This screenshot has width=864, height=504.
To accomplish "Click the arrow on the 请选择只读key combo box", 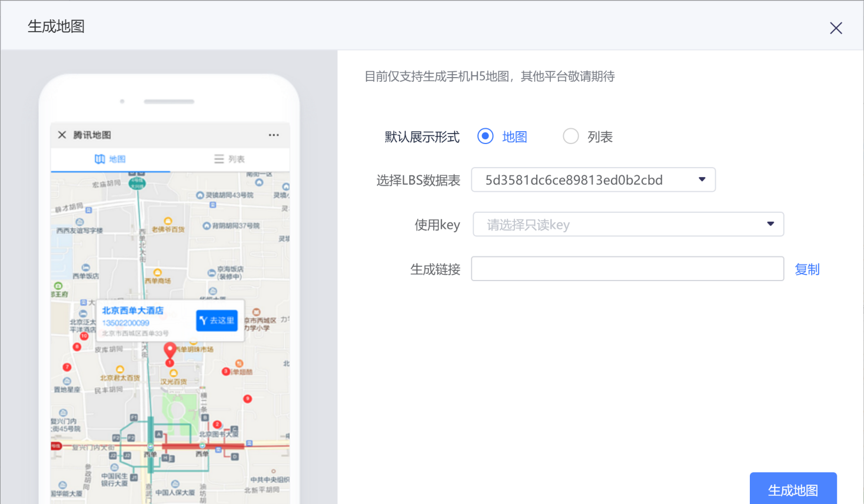I will (x=770, y=224).
